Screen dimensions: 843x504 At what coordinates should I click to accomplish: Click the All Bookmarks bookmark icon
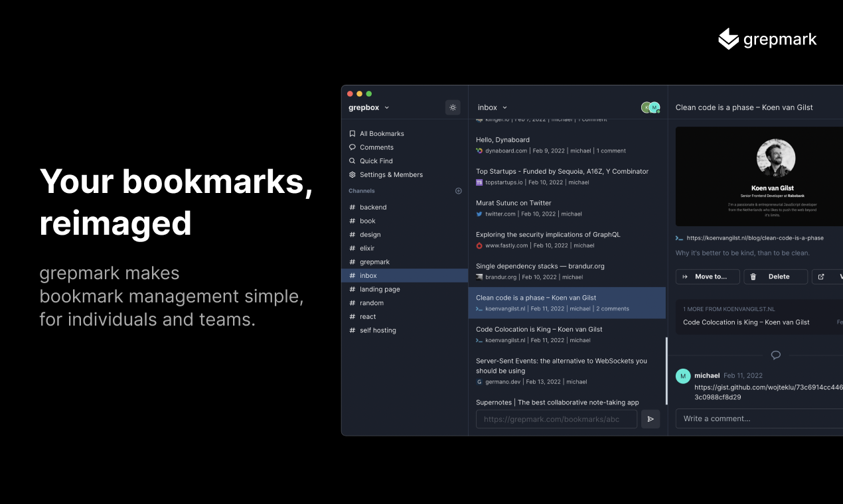(x=352, y=133)
